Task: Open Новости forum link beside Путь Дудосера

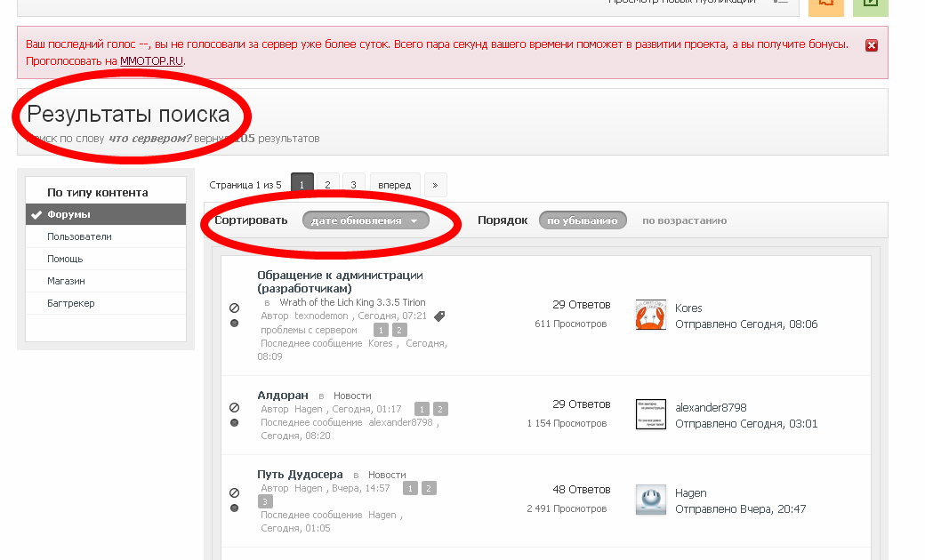Action: click(x=387, y=475)
